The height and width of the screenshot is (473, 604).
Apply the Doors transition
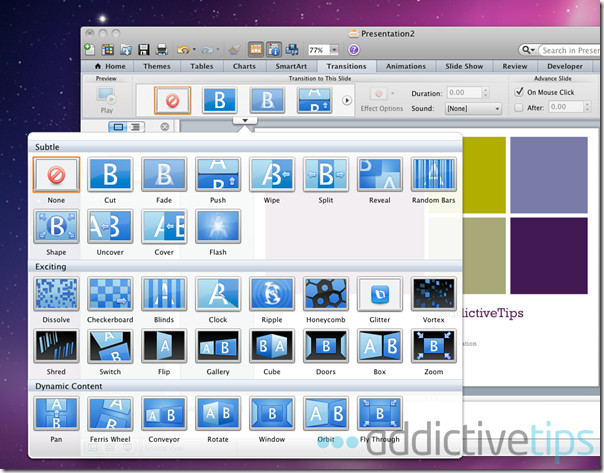point(326,346)
